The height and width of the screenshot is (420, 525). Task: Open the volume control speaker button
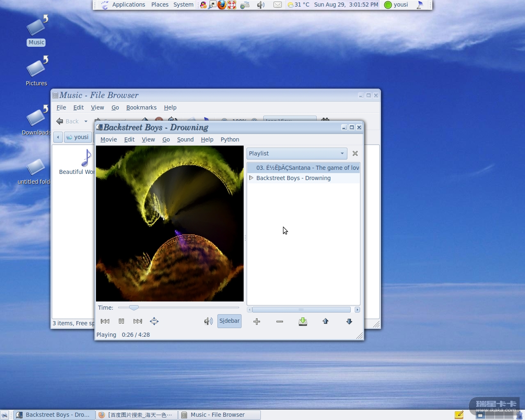208,321
